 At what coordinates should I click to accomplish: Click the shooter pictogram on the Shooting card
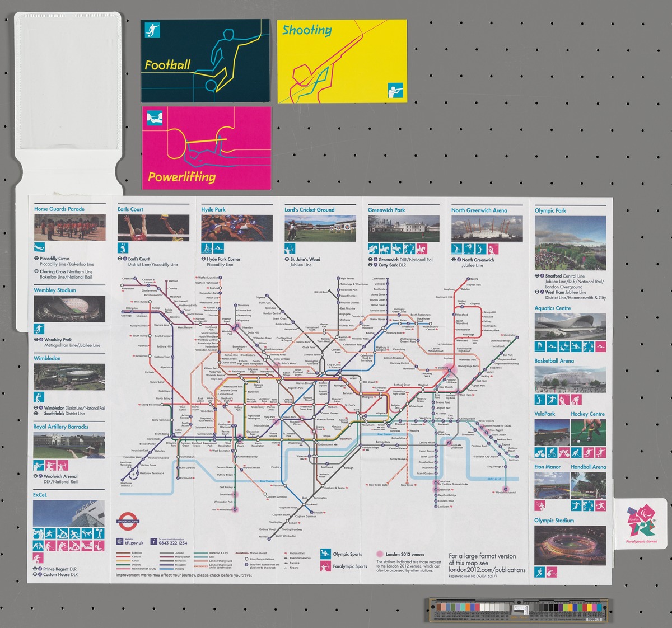click(x=396, y=91)
